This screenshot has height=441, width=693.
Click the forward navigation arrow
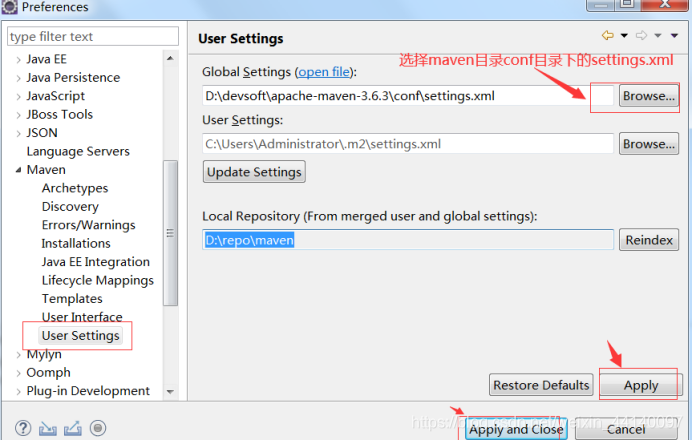click(x=641, y=35)
